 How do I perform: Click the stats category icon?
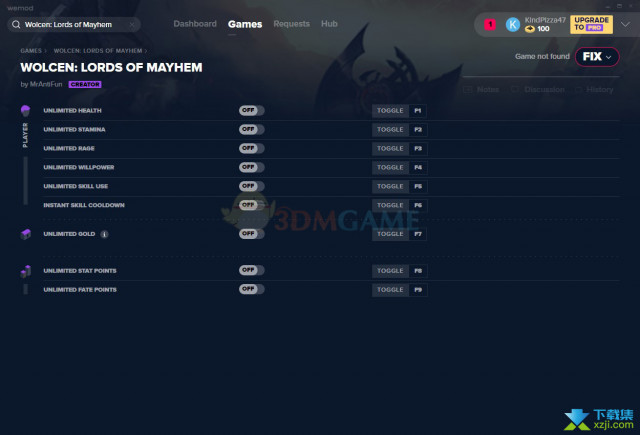click(25, 271)
